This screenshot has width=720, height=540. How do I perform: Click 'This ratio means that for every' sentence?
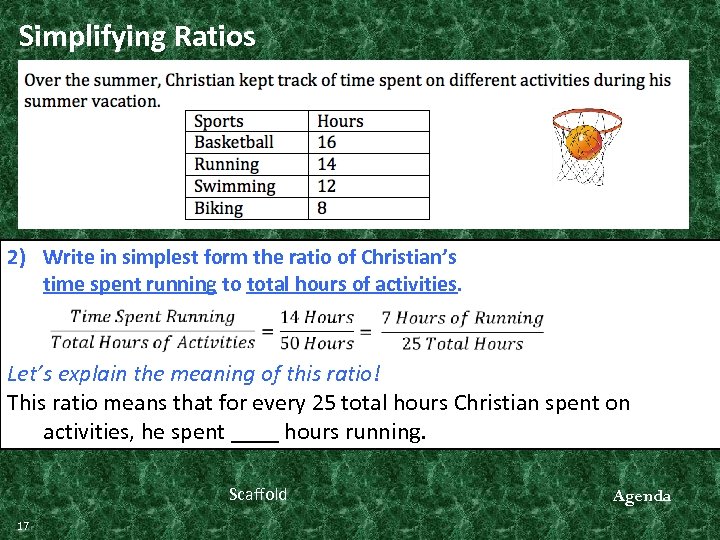[x=318, y=417]
